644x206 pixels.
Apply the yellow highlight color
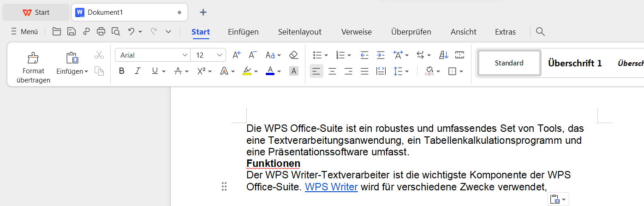click(x=247, y=71)
